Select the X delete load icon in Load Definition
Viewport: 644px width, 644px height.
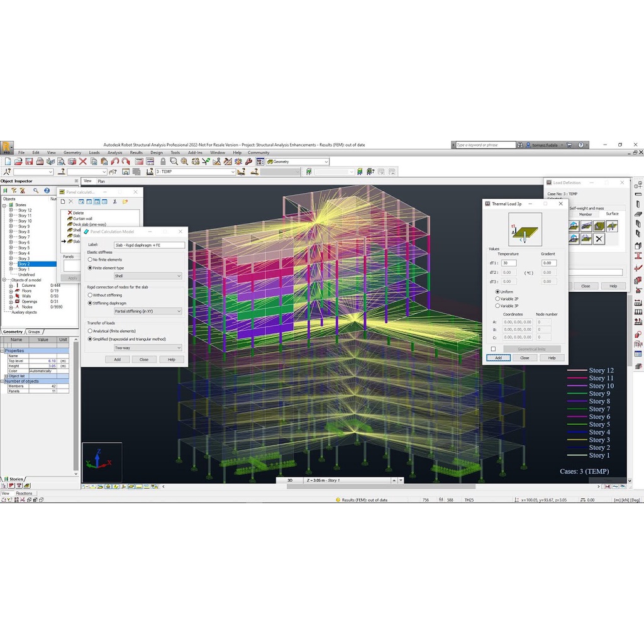599,239
